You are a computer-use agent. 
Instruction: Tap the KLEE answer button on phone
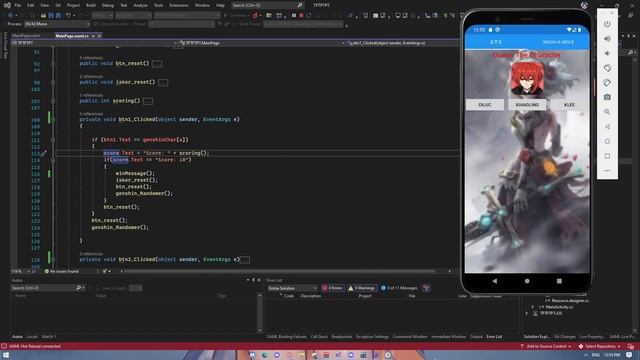pyautogui.click(x=569, y=105)
